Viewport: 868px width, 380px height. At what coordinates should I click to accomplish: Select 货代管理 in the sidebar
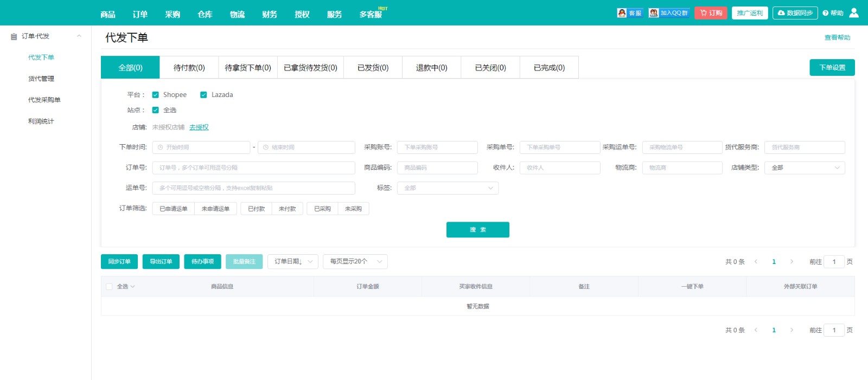click(41, 79)
